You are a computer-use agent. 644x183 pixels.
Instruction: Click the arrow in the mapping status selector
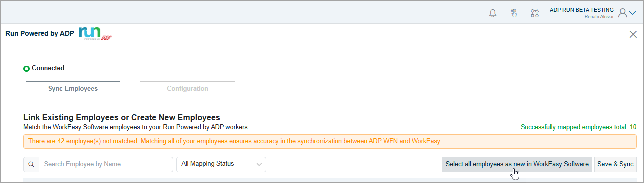pyautogui.click(x=259, y=164)
